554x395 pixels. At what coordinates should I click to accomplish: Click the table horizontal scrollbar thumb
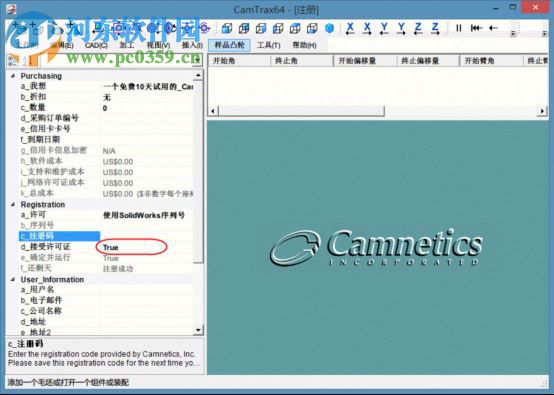301,111
